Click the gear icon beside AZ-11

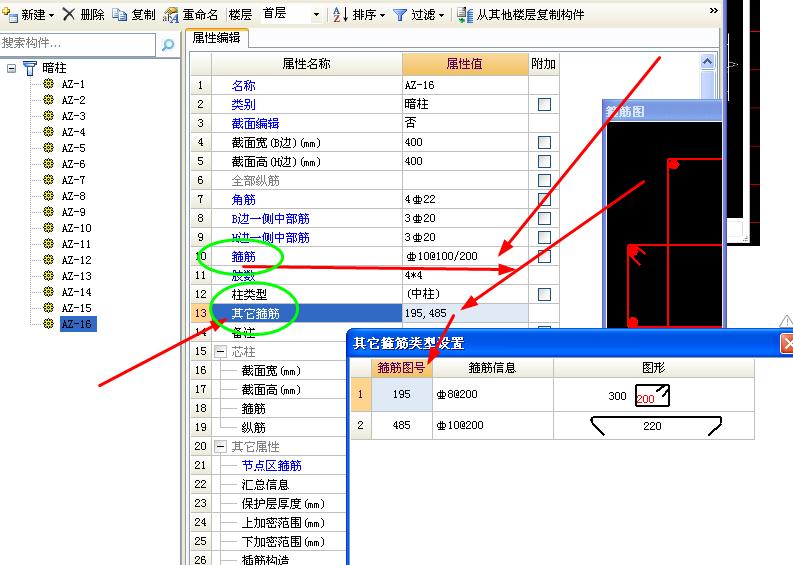click(x=49, y=244)
